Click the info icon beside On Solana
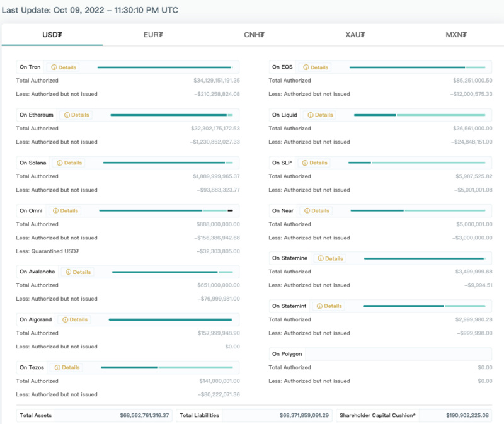Screen dimensions: 504x424 [60, 163]
